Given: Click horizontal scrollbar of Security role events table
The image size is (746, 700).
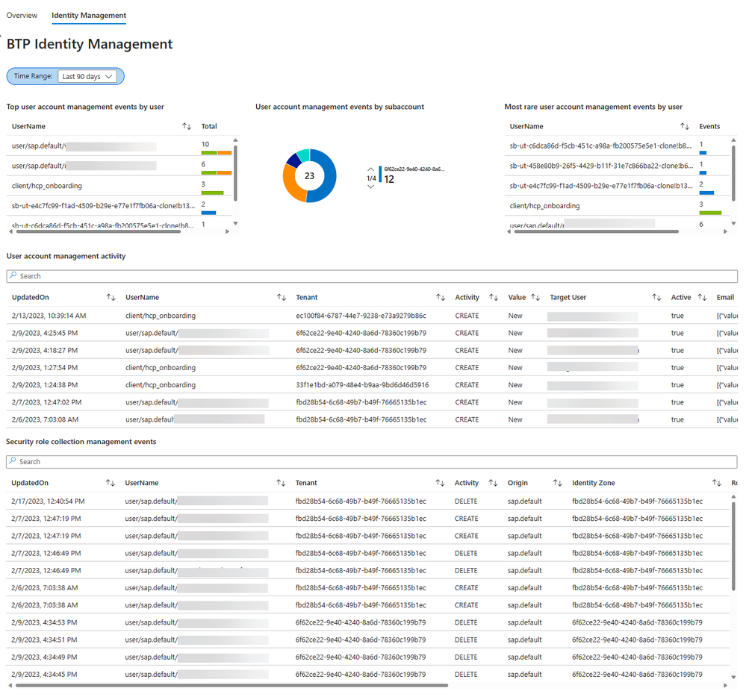Looking at the screenshot, I should pos(231,685).
